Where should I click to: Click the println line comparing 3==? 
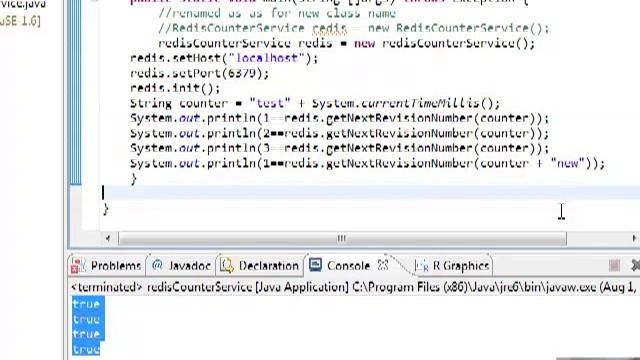pyautogui.click(x=340, y=148)
